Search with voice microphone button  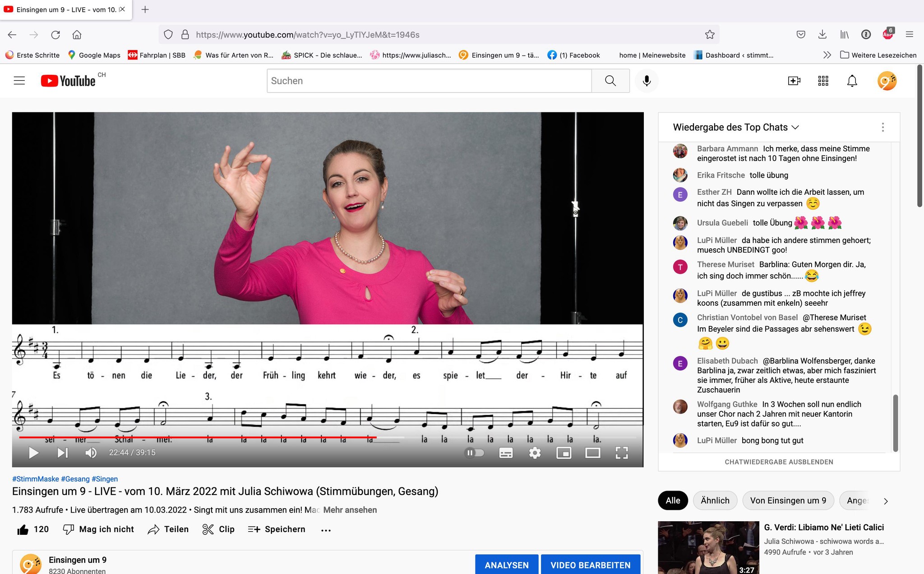pyautogui.click(x=647, y=81)
